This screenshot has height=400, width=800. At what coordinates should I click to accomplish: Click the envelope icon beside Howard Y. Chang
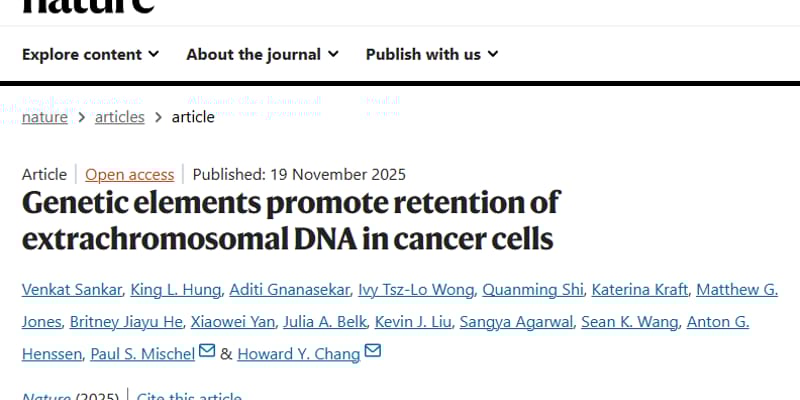click(373, 352)
